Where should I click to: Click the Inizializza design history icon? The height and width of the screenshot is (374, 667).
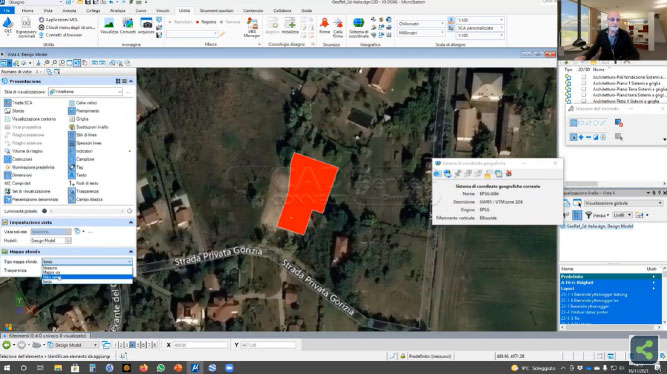pos(290,26)
